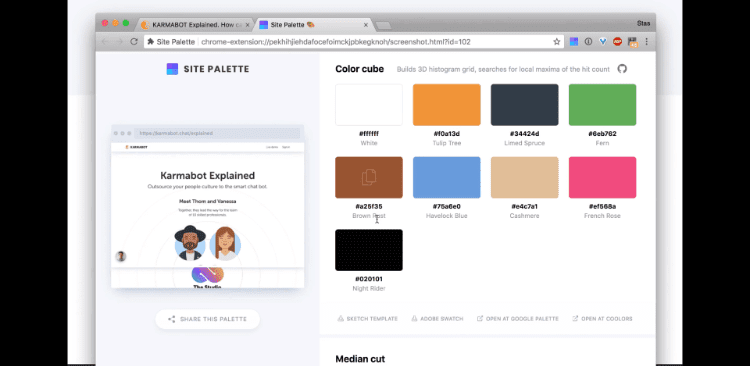Image resolution: width=750 pixels, height=366 pixels.
Task: Open the GitHub icon beside Color cube
Action: [622, 68]
